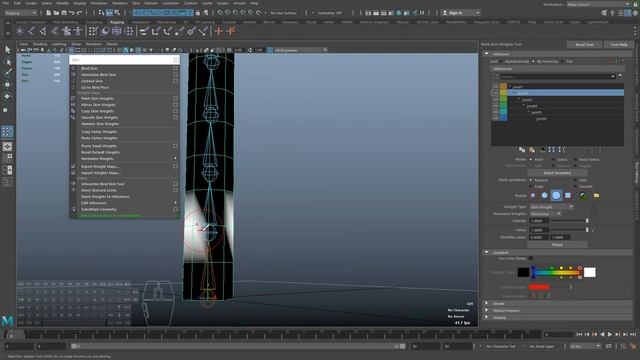The height and width of the screenshot is (360, 640).
Task: Click the Reset Tool button
Action: pyautogui.click(x=584, y=44)
